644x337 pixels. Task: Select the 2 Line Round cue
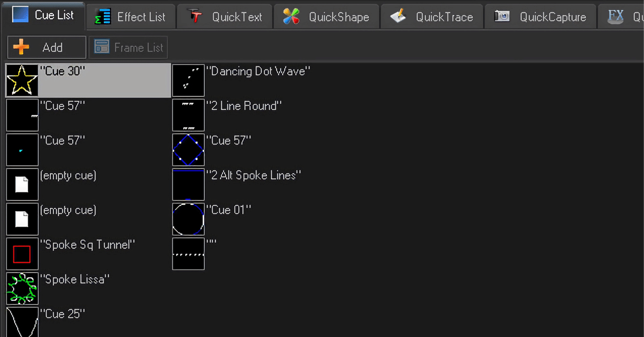tap(188, 115)
